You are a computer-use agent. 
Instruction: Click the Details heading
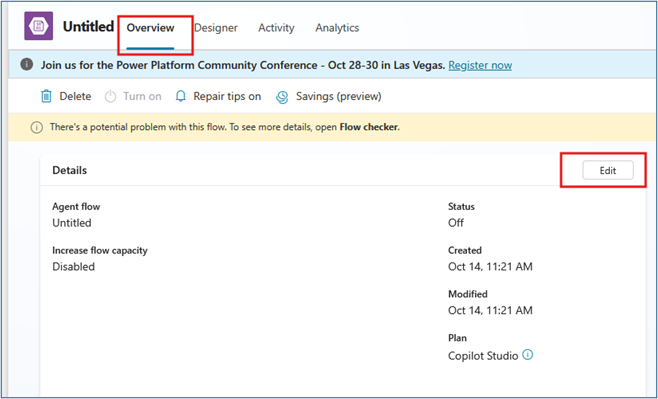(x=70, y=170)
